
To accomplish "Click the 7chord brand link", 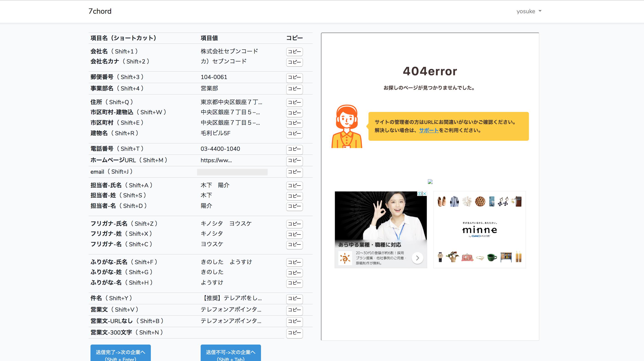I will pos(100,11).
